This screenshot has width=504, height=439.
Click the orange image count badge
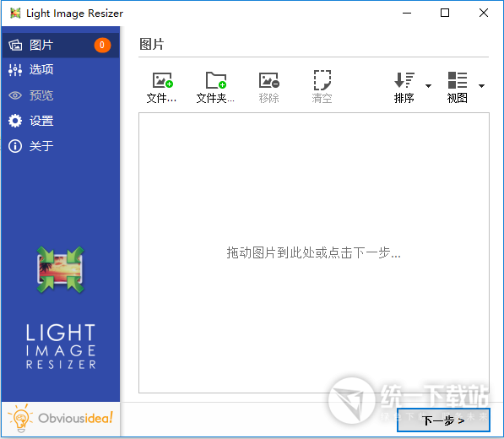pos(102,45)
